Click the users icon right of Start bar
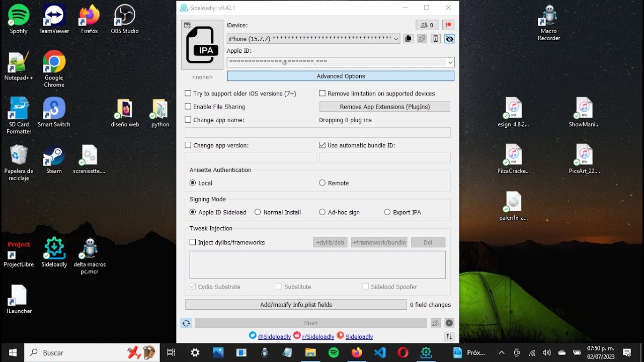644x362 pixels. coord(436,323)
